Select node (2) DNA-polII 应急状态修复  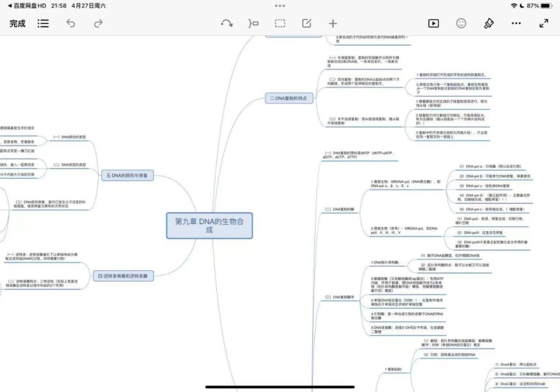click(x=479, y=233)
